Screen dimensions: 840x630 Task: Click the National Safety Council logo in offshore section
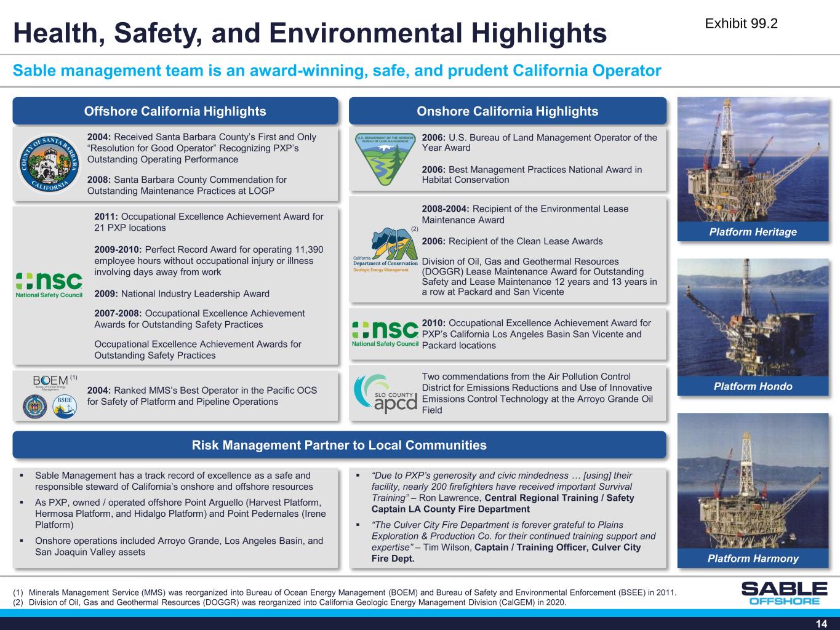[49, 285]
